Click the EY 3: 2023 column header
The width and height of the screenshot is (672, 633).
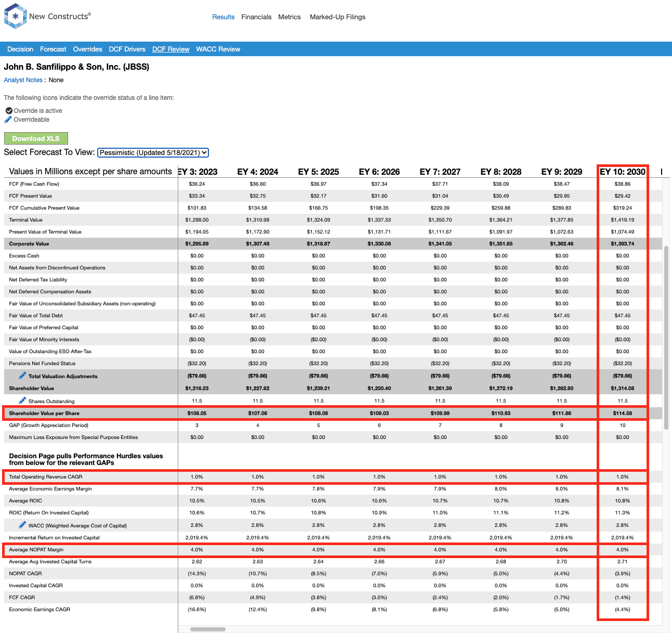pyautogui.click(x=198, y=172)
